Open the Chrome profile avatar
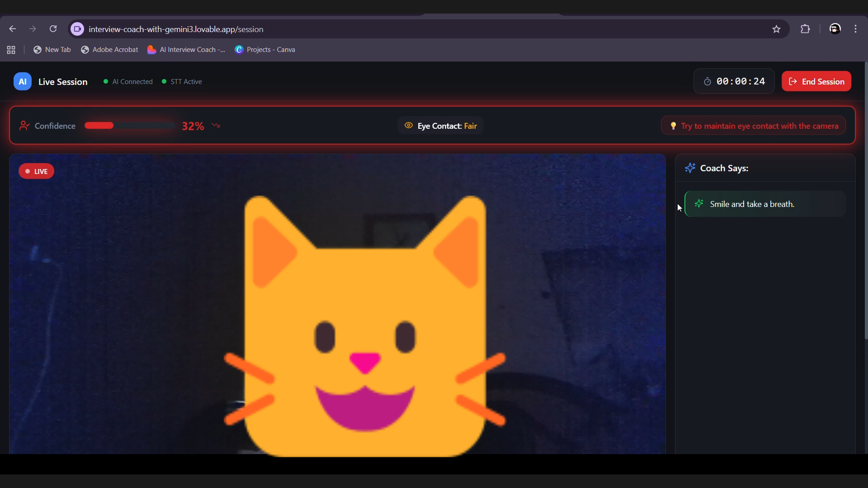 (x=835, y=29)
